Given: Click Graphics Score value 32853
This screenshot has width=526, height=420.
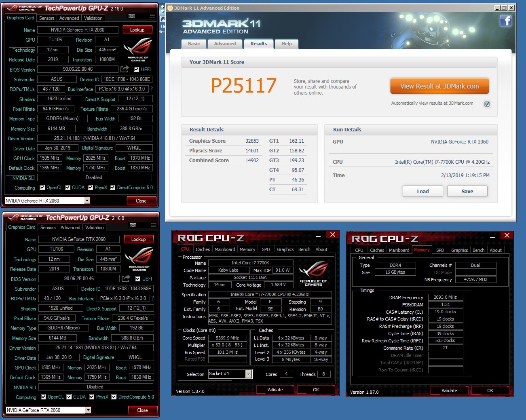Looking at the screenshot, I should click(252, 141).
